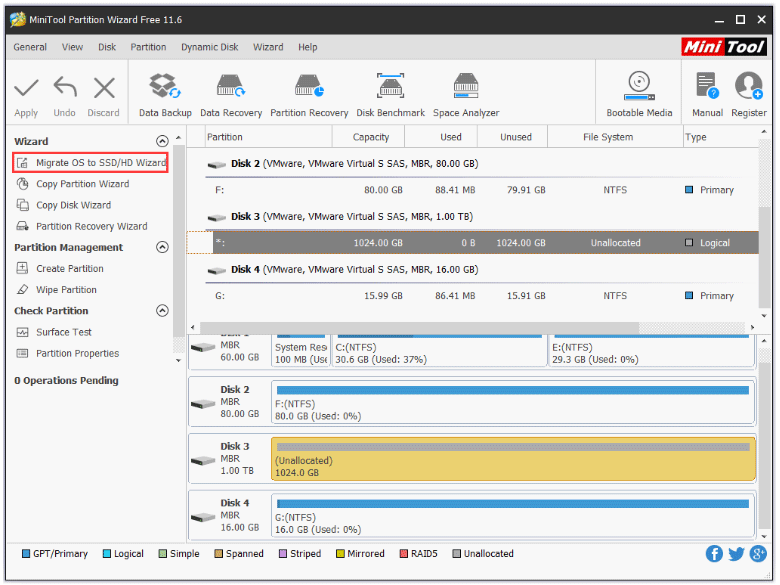Click the sidebar scroll down arrow
780x585 pixels.
[x=179, y=361]
